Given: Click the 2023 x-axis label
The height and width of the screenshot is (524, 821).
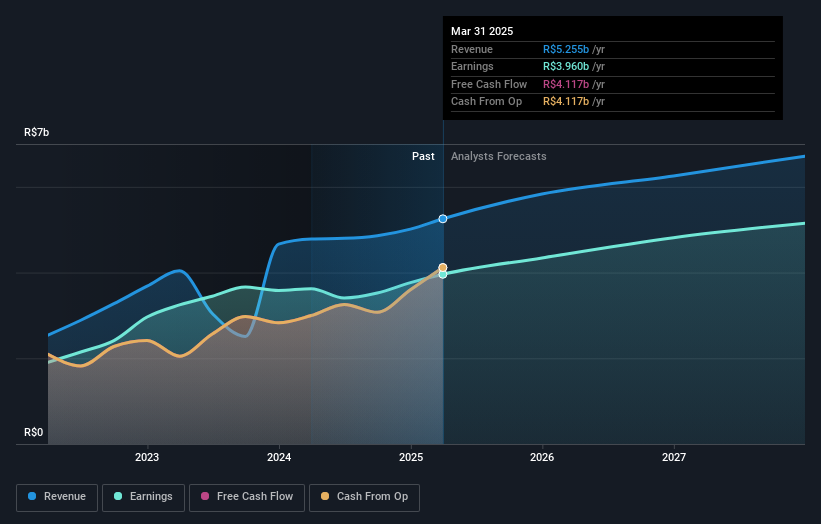Looking at the screenshot, I should (147, 458).
